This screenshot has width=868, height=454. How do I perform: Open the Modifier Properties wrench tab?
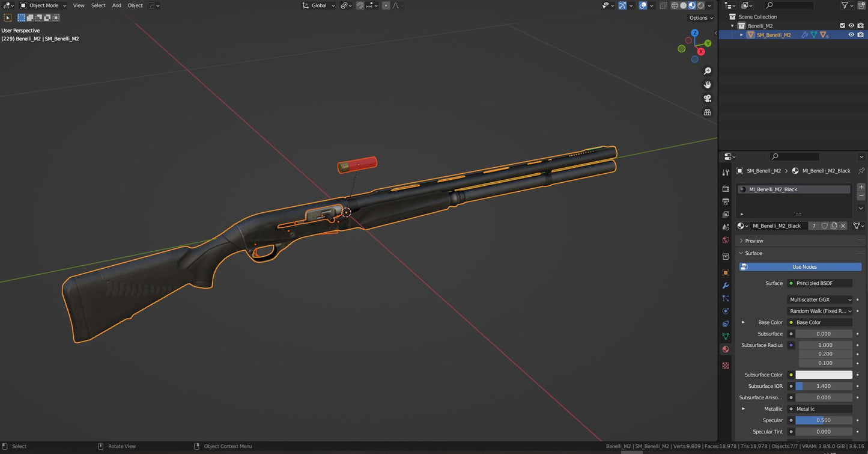(725, 286)
